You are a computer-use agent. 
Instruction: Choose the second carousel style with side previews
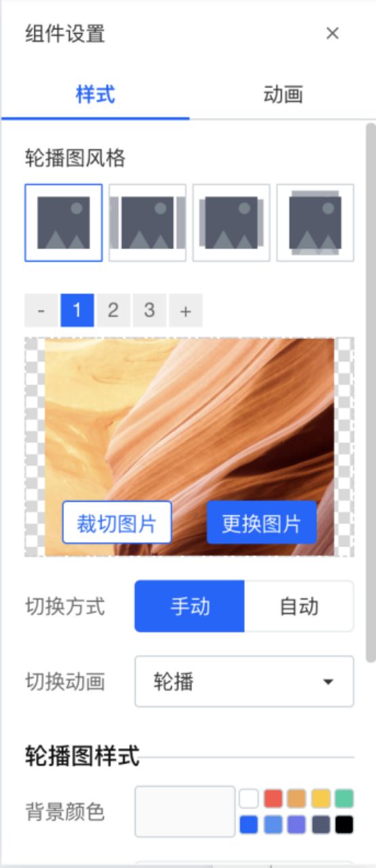tap(147, 222)
